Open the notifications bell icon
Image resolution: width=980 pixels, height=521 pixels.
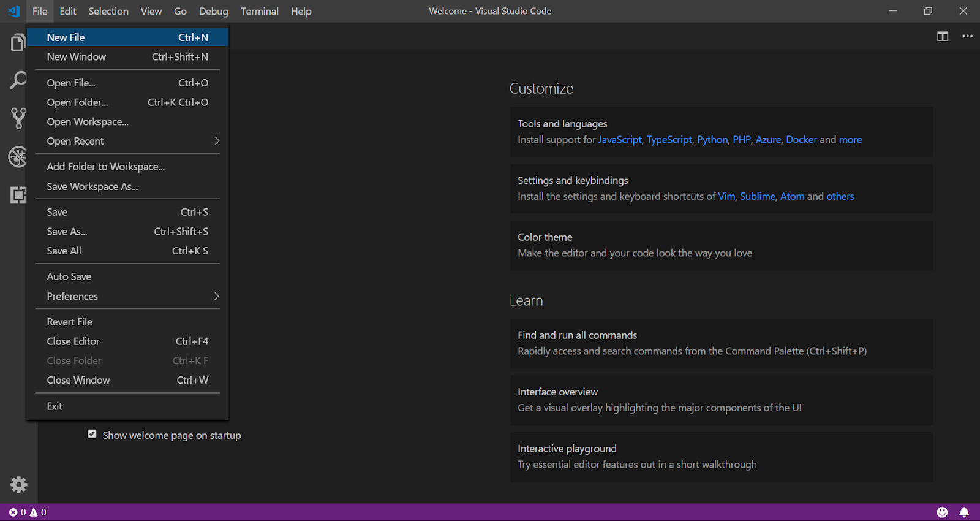coord(964,512)
